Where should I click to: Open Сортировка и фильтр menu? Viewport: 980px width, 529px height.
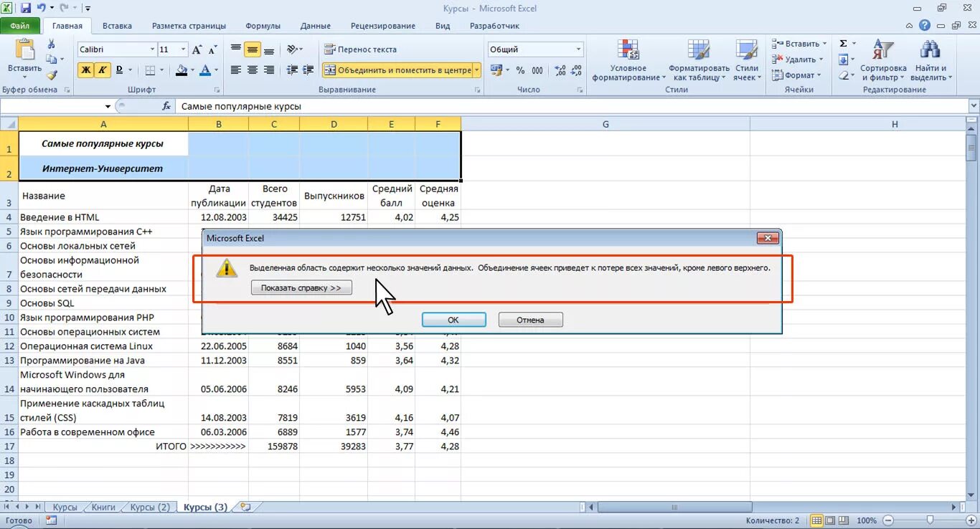(x=884, y=60)
